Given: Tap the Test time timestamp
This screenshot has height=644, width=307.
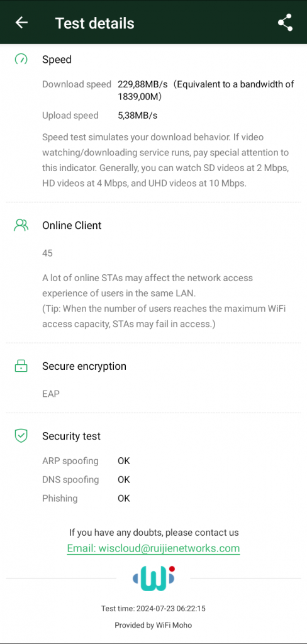Looking at the screenshot, I should point(153,609).
